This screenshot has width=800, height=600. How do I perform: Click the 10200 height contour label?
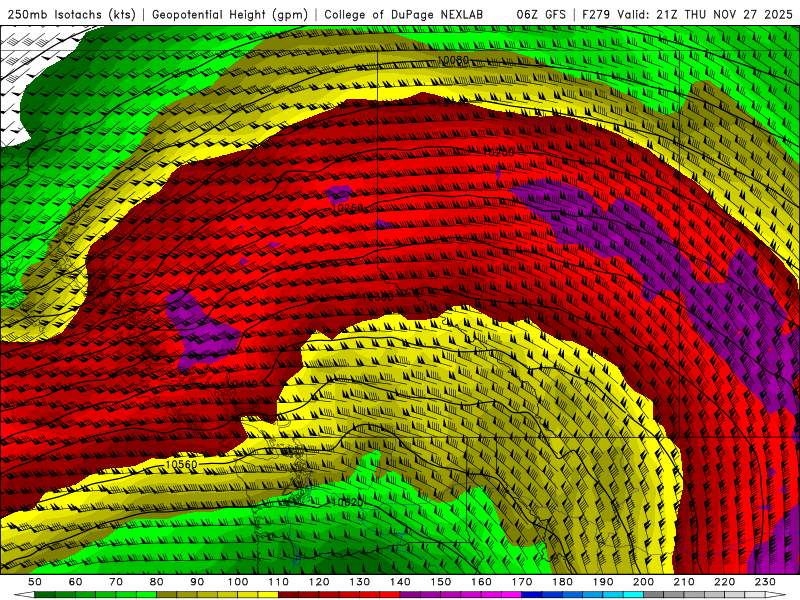tap(498, 153)
